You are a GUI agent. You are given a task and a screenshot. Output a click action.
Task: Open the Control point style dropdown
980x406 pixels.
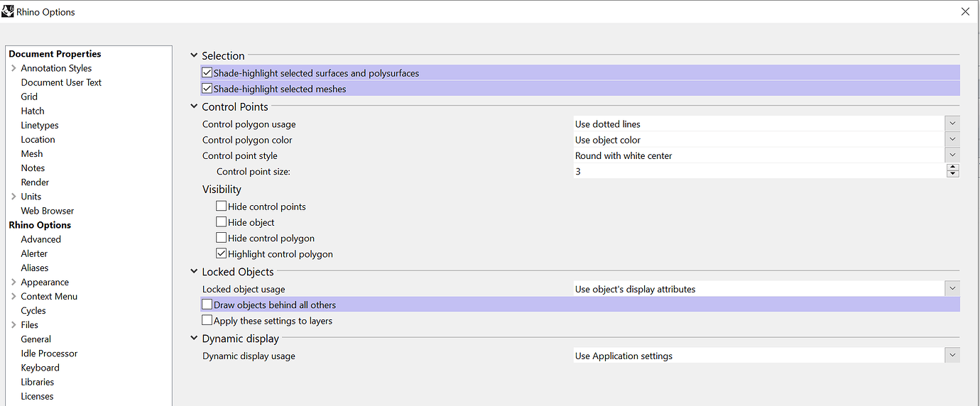point(952,155)
